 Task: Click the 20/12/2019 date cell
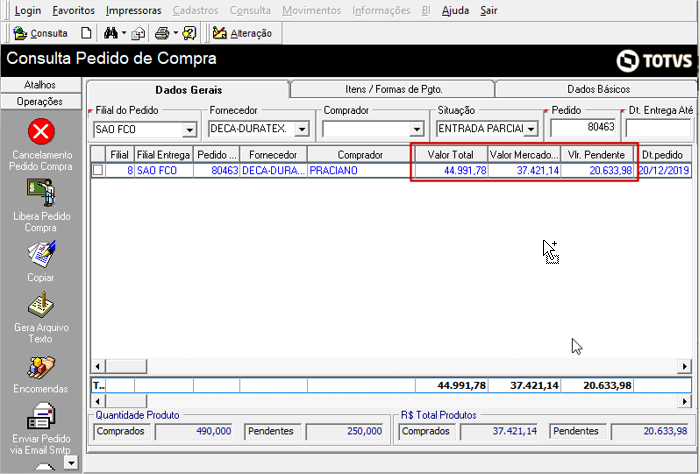664,170
